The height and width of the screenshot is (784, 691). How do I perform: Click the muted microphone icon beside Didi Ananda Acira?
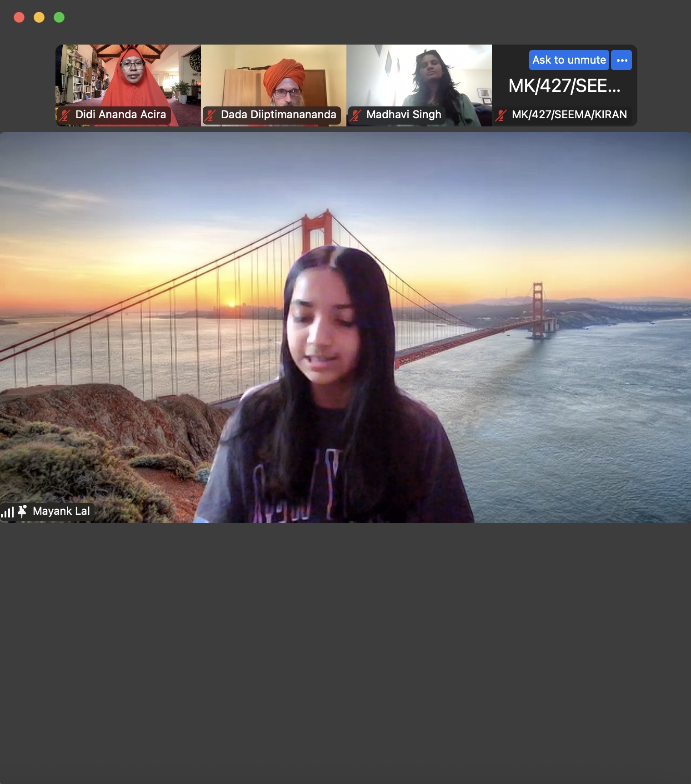[x=65, y=115]
